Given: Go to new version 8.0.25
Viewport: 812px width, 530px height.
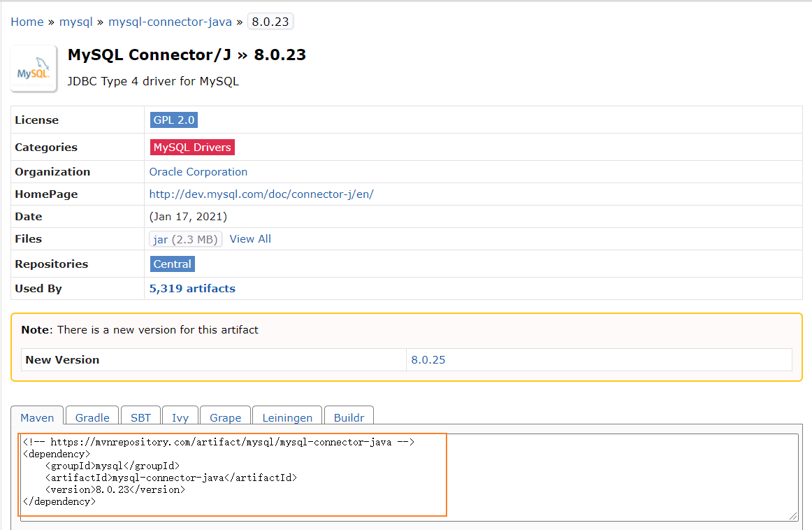Looking at the screenshot, I should pos(428,360).
